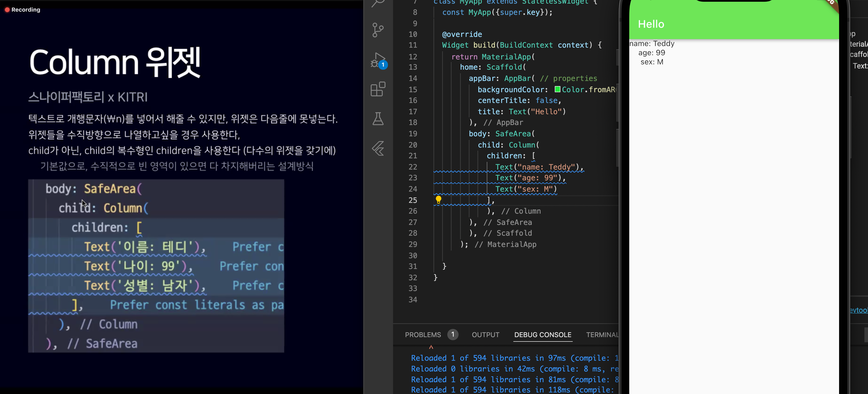The image size is (868, 394).
Task: Click line number 25 in the gutter
Action: coord(413,200)
